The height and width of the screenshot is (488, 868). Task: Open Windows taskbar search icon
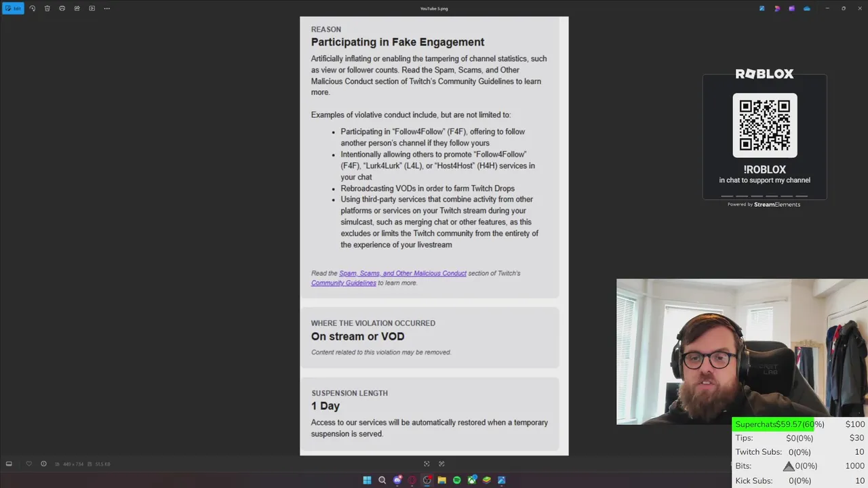(382, 480)
